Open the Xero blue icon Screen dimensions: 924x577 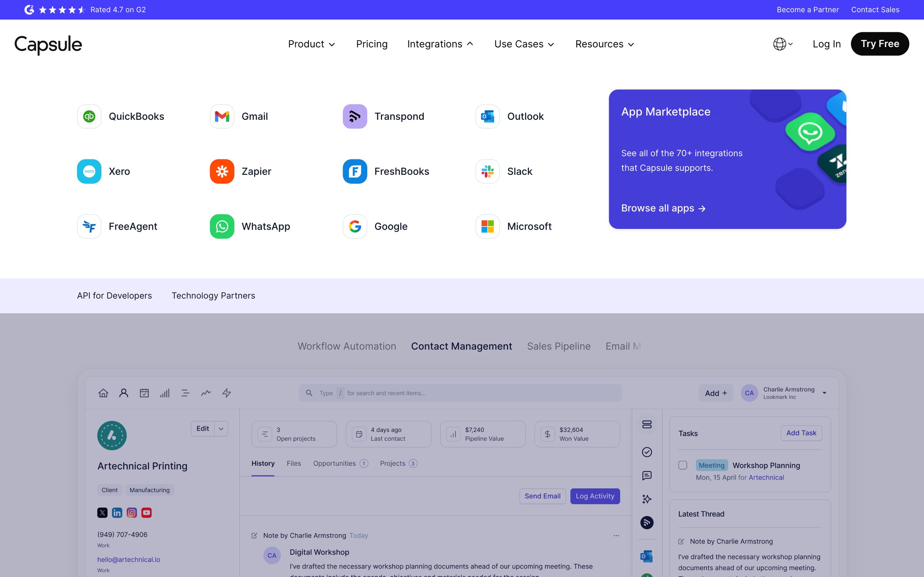(x=89, y=171)
